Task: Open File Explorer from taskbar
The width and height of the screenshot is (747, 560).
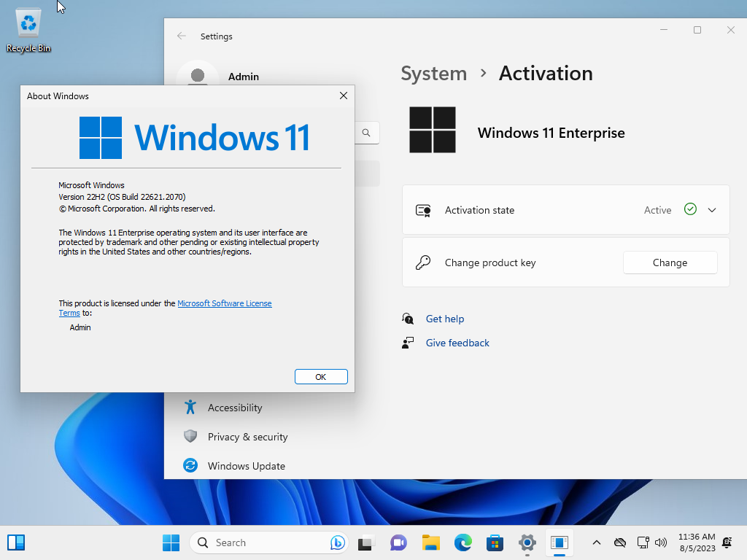Action: point(430,542)
